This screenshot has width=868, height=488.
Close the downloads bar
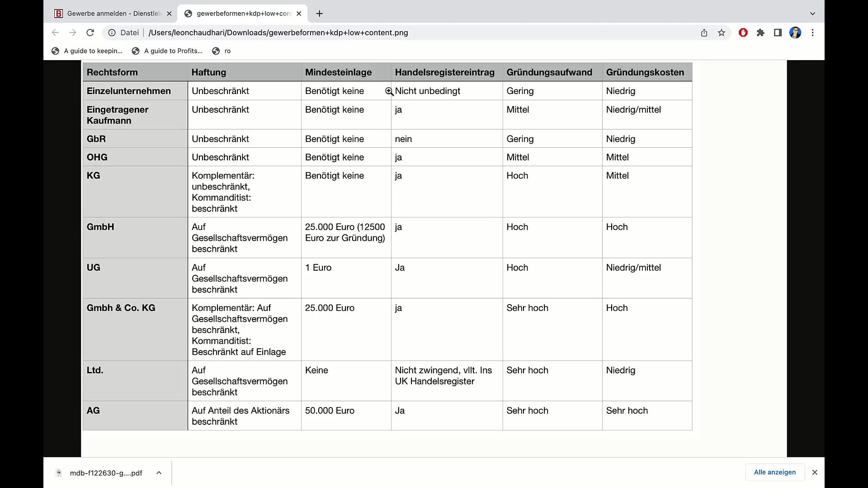[x=815, y=472]
